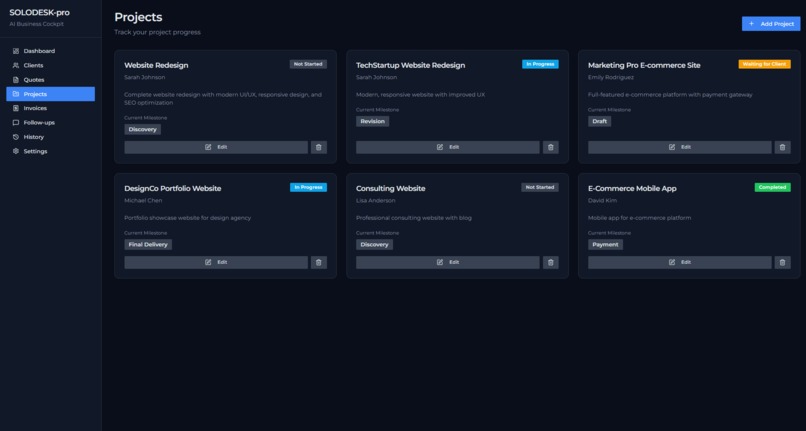Click the Marketing Pro E-commerce Site title
Screen dimensions: 806x431
point(644,65)
